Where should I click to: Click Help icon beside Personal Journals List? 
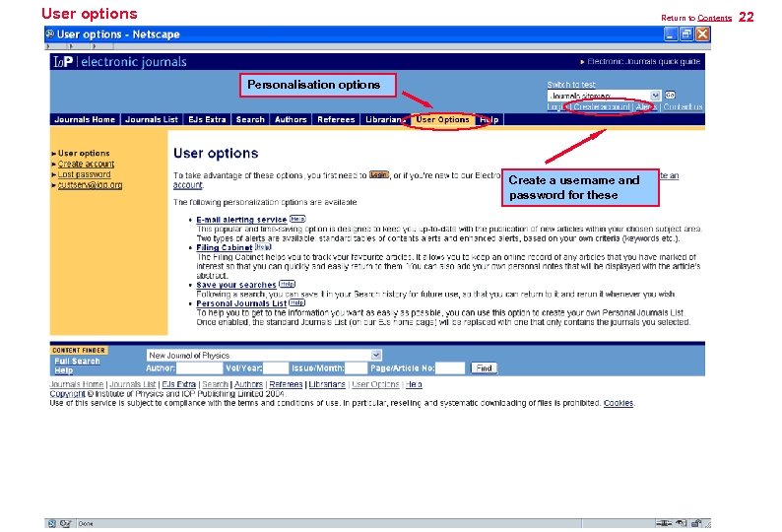tap(296, 302)
